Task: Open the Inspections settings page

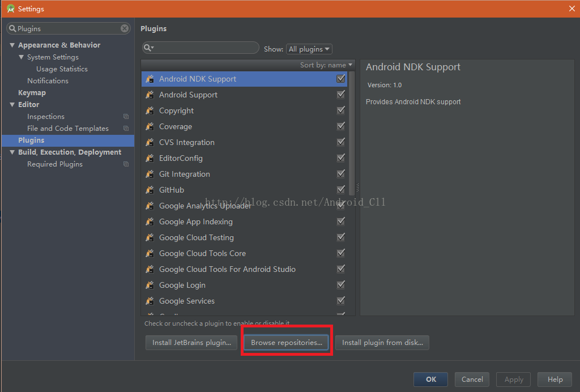Action: pos(46,117)
